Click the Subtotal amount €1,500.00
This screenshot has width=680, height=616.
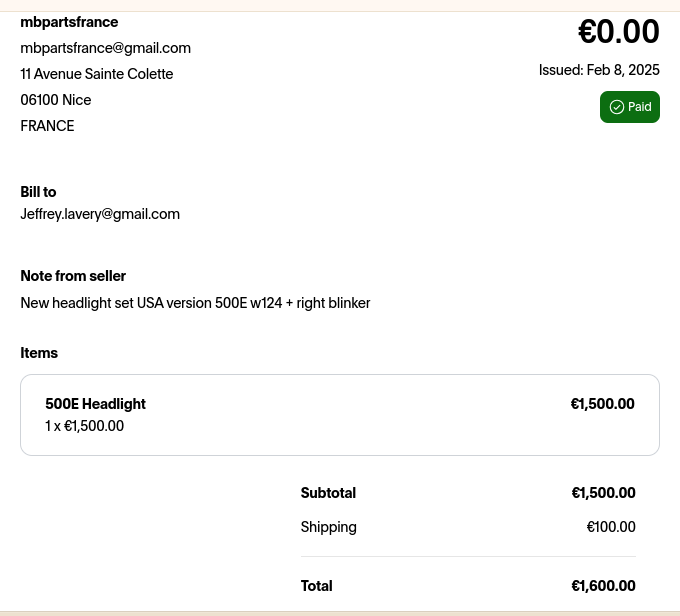pos(603,493)
